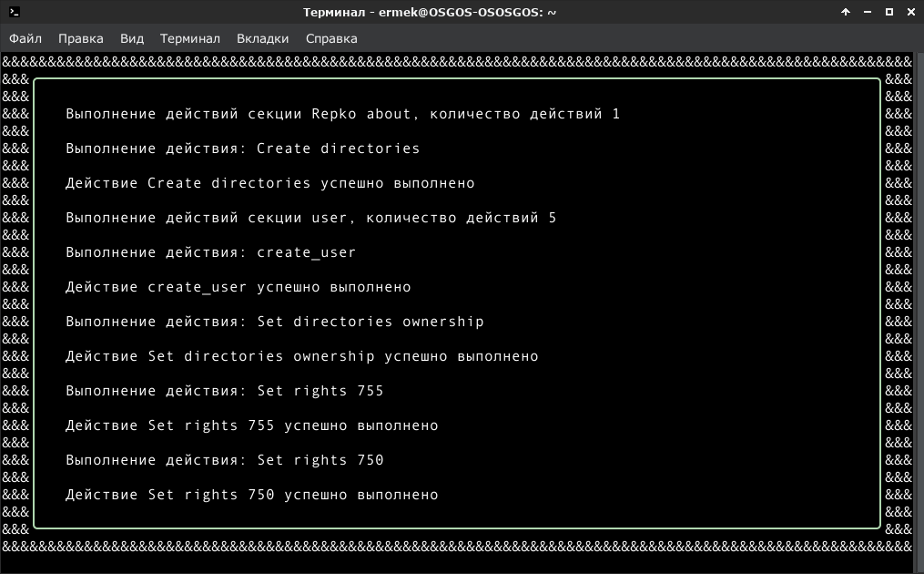Click the terminal icon in the title bar
This screenshot has height=574, width=924.
pos(15,12)
